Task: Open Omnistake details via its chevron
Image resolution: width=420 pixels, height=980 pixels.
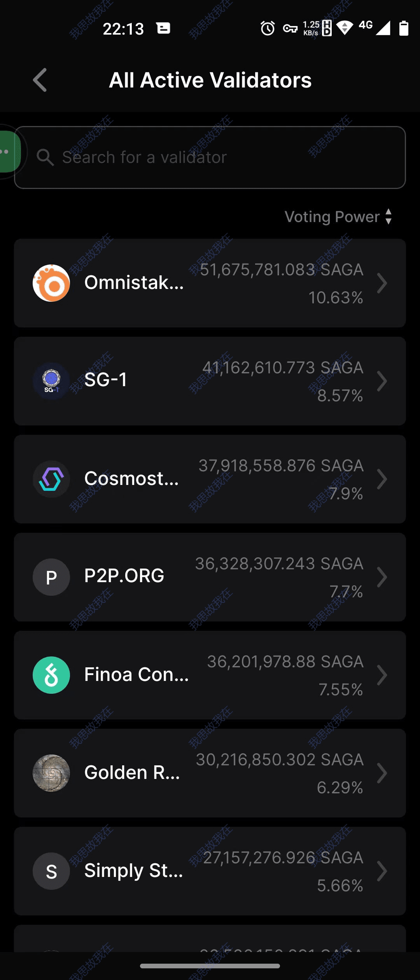Action: pos(382,283)
